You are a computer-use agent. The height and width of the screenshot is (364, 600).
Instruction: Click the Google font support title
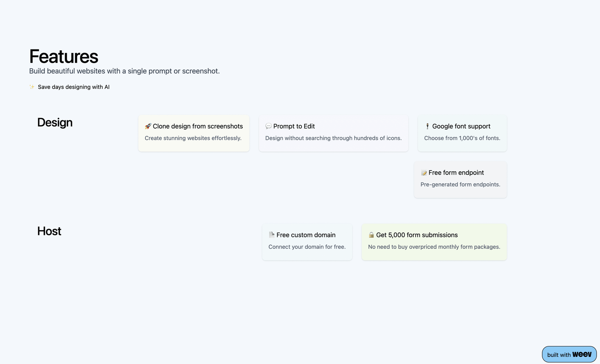tap(461, 126)
